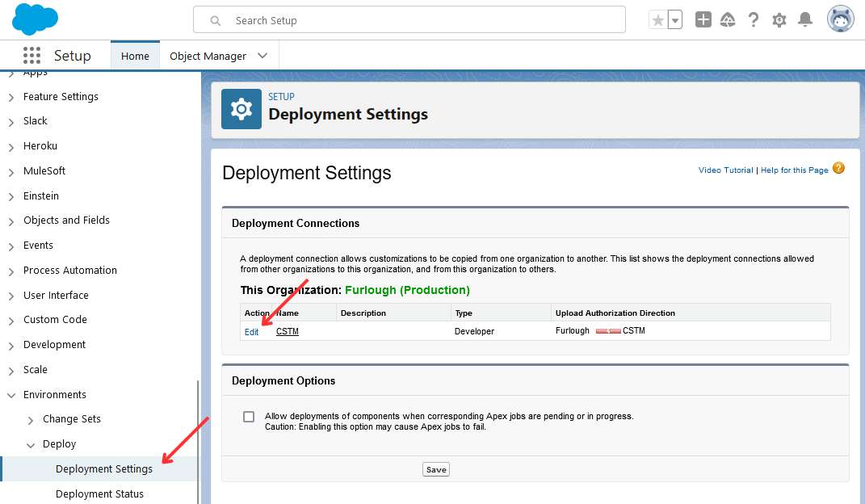Open help via the question mark icon
Image resolution: width=865 pixels, height=504 pixels.
[x=754, y=19]
